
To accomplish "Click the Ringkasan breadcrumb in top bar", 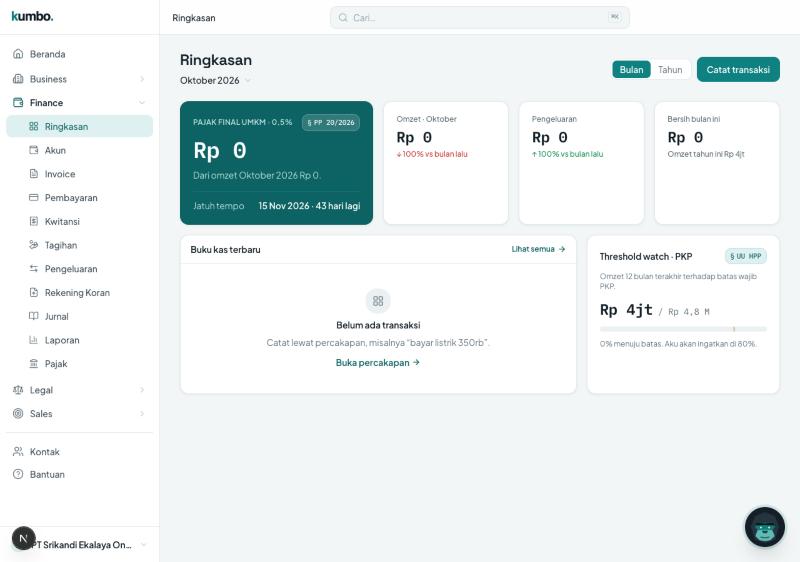I will pos(193,18).
